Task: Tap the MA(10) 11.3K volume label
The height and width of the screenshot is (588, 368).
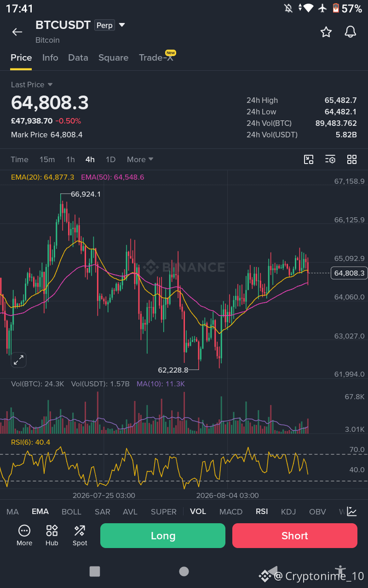Action: point(161,384)
